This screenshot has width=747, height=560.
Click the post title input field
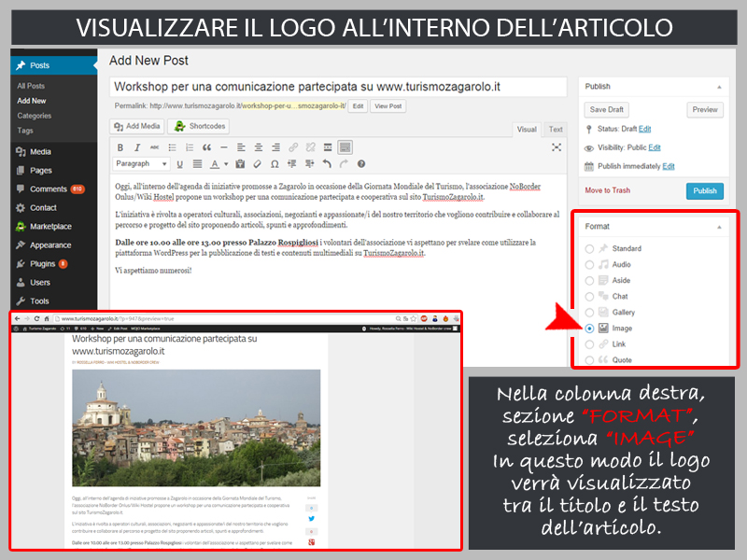click(338, 87)
